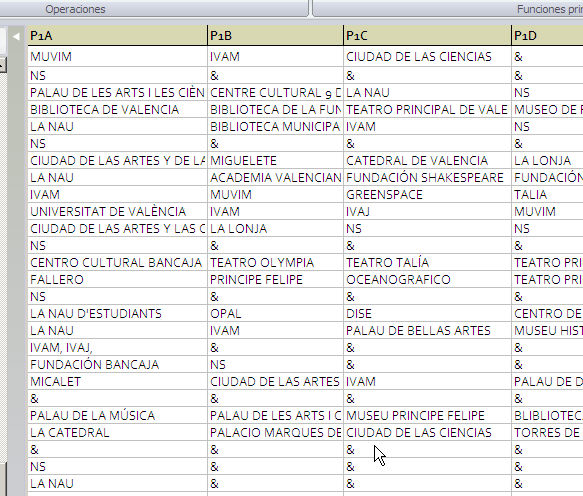The image size is (583, 496).
Task: Select TEATRO PRINCIPAL DE VALE cell
Action: pyautogui.click(x=428, y=109)
